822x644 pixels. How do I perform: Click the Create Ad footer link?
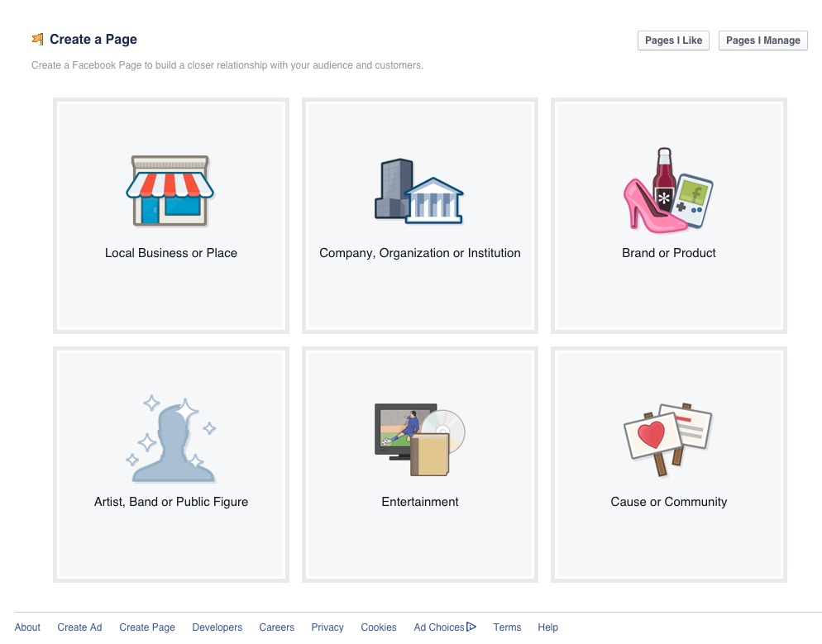pos(79,627)
